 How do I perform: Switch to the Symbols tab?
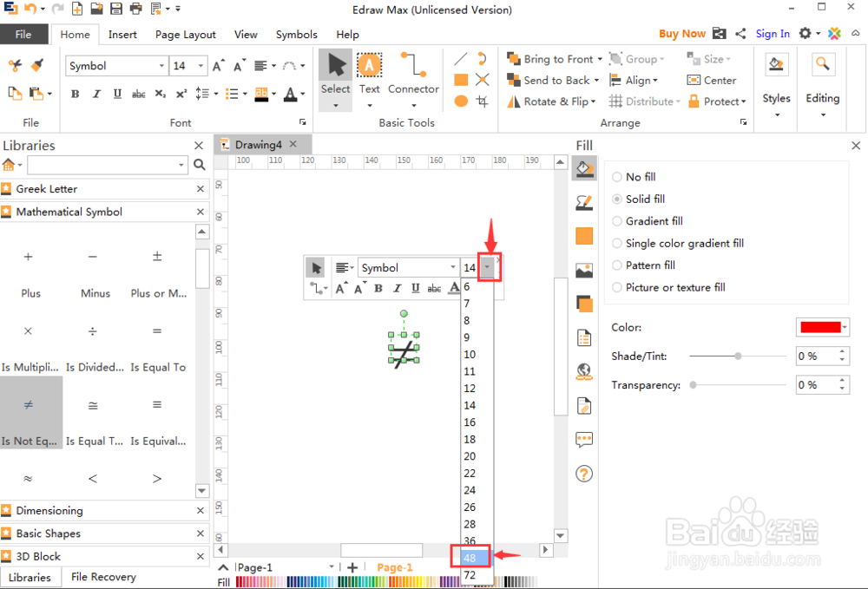297,35
